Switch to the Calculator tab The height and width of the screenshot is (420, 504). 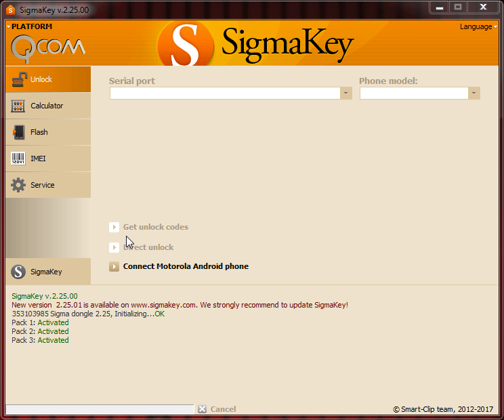(48, 106)
